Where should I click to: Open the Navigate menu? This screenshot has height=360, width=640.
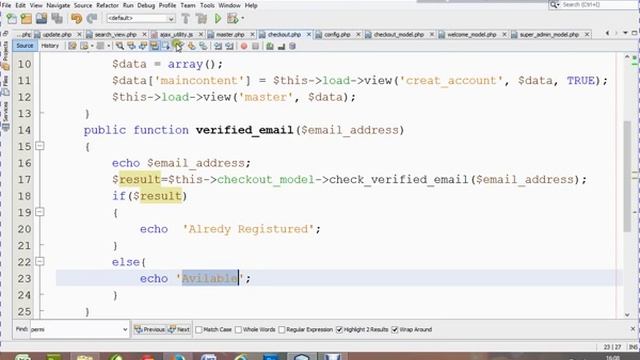coord(58,5)
